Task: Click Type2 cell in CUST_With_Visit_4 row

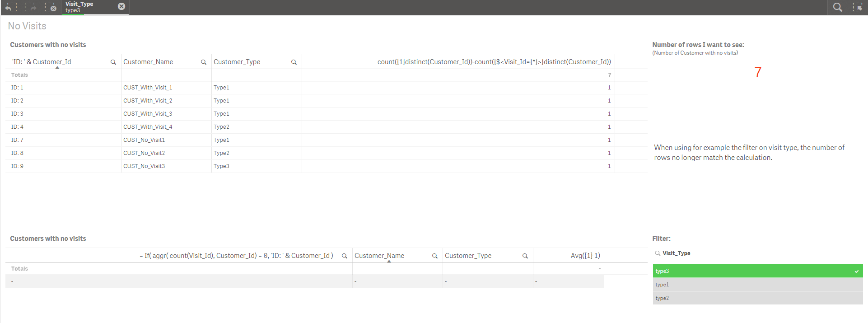Action: (x=257, y=127)
